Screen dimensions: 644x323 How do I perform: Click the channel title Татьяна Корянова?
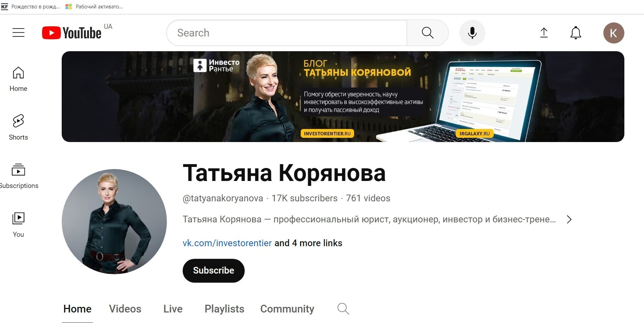tap(284, 173)
